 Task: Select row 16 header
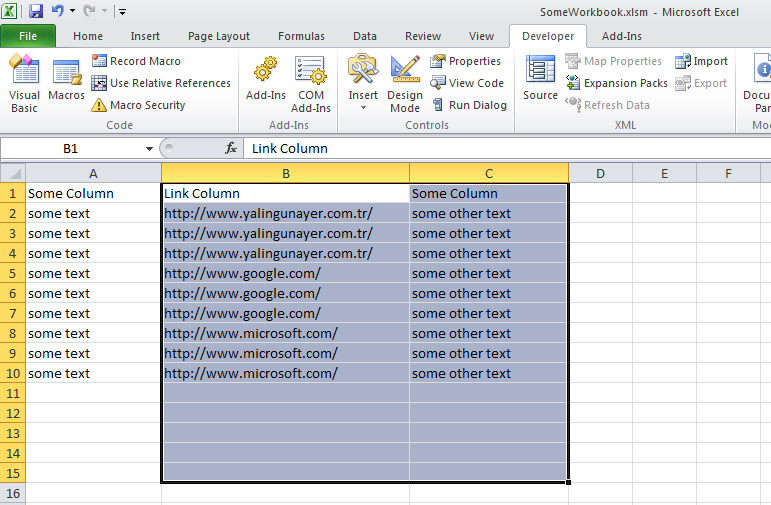click(x=13, y=493)
